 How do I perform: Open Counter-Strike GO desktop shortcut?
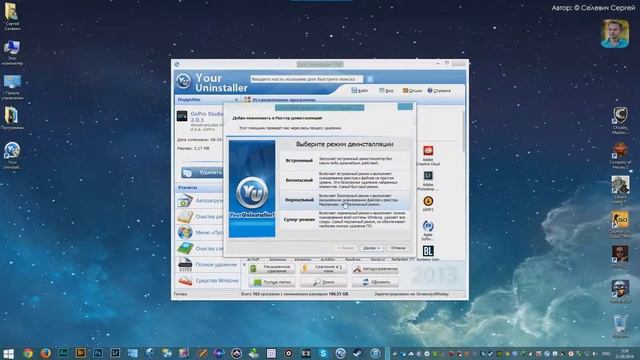pos(620,225)
